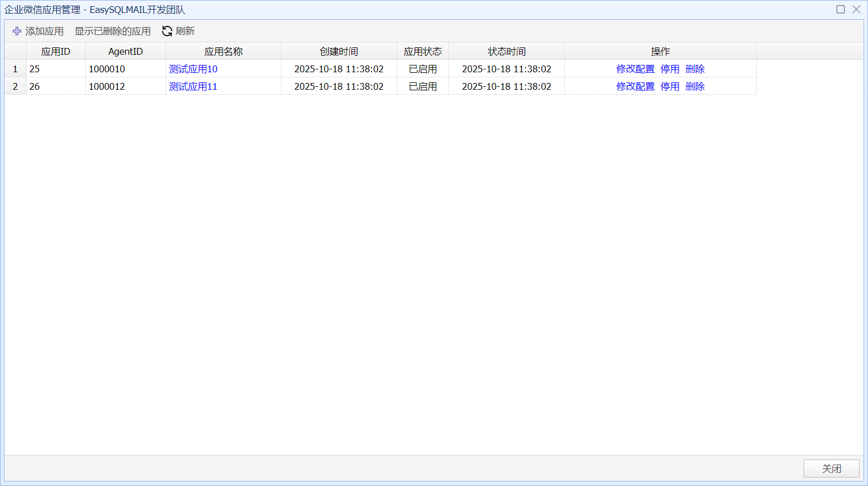
Task: Click the Add Application plus icon
Action: point(17,32)
